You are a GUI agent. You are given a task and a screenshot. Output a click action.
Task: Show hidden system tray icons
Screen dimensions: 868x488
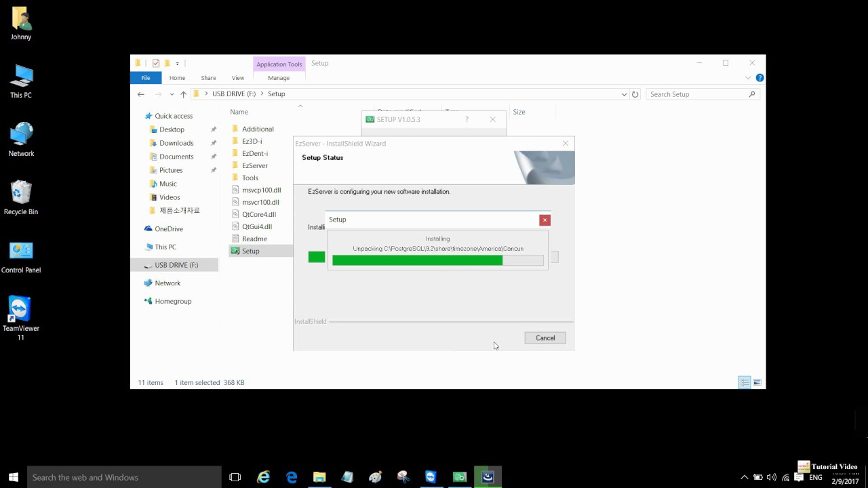pos(744,477)
